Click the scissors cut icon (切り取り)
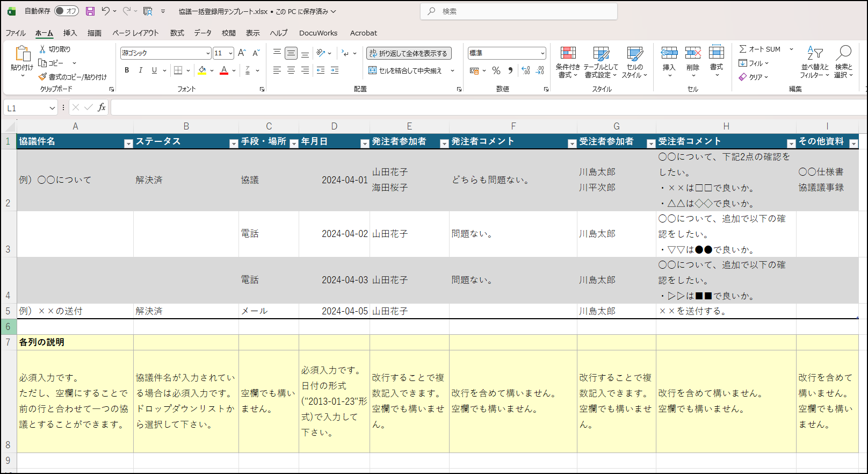The image size is (868, 474). [42, 49]
